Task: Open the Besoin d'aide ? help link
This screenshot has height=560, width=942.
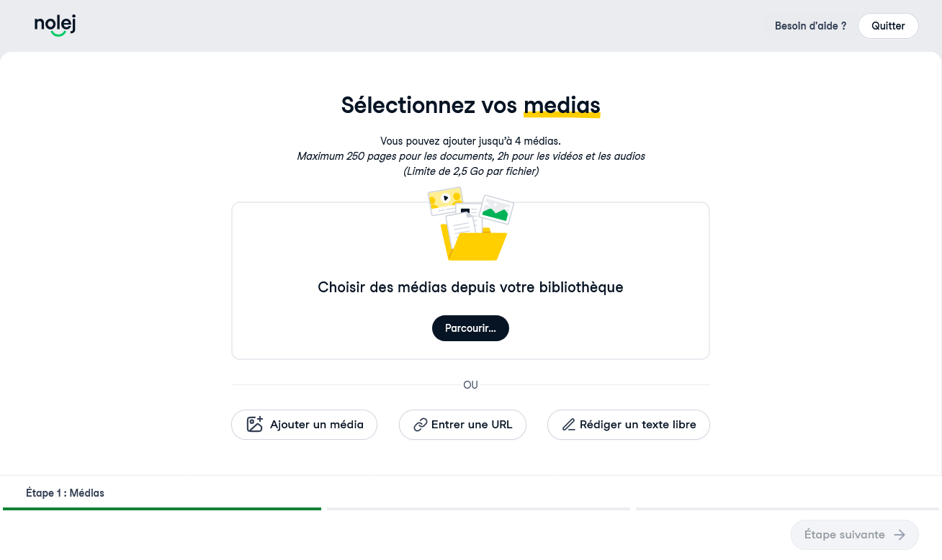Action: click(810, 26)
